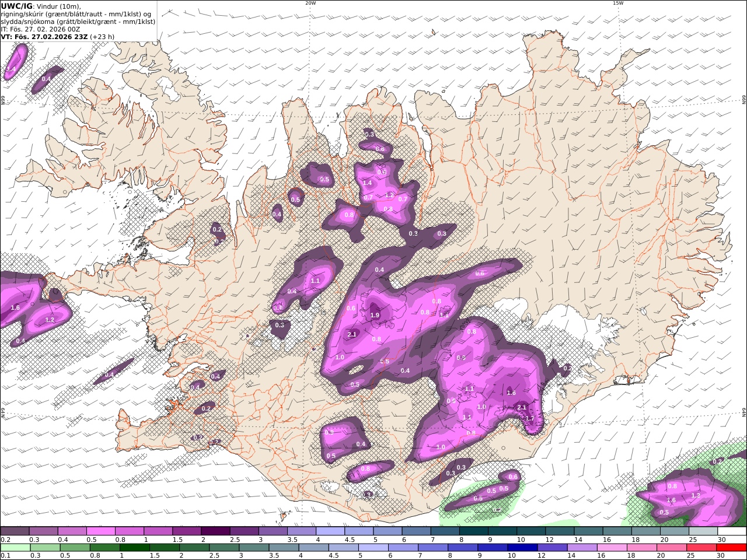Click the initial time "IT: Fös. 27. 02. 2026 00Z"

(40, 29)
